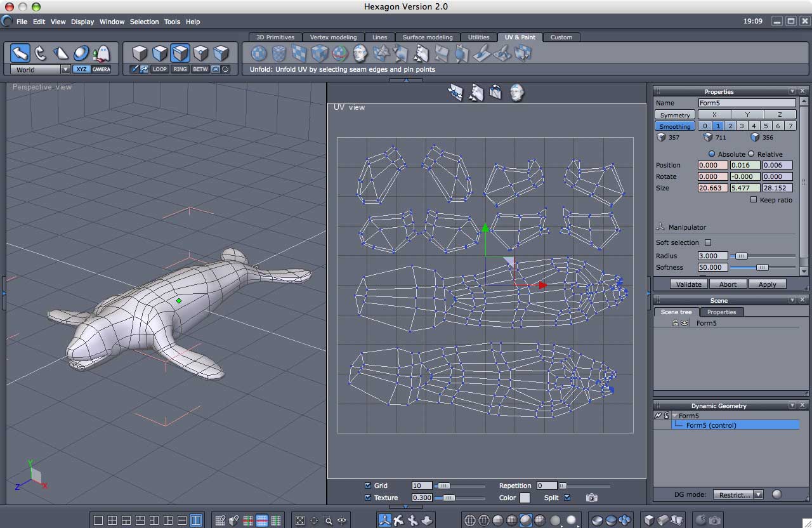Click the Hexagon logo icon in menu bar
Viewport: 812px width, 528px height.
pyautogui.click(x=7, y=21)
